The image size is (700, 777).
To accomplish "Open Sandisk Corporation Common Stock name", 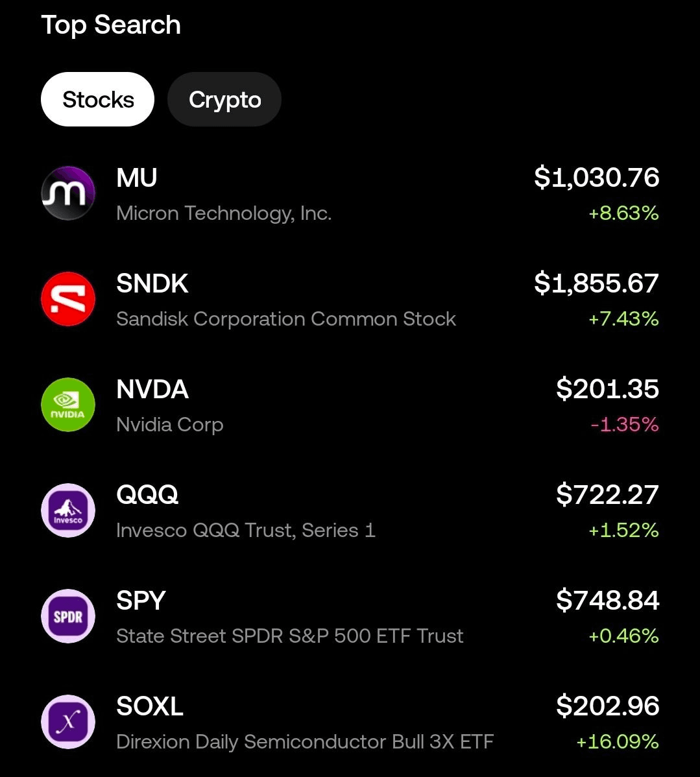I will pyautogui.click(x=286, y=318).
